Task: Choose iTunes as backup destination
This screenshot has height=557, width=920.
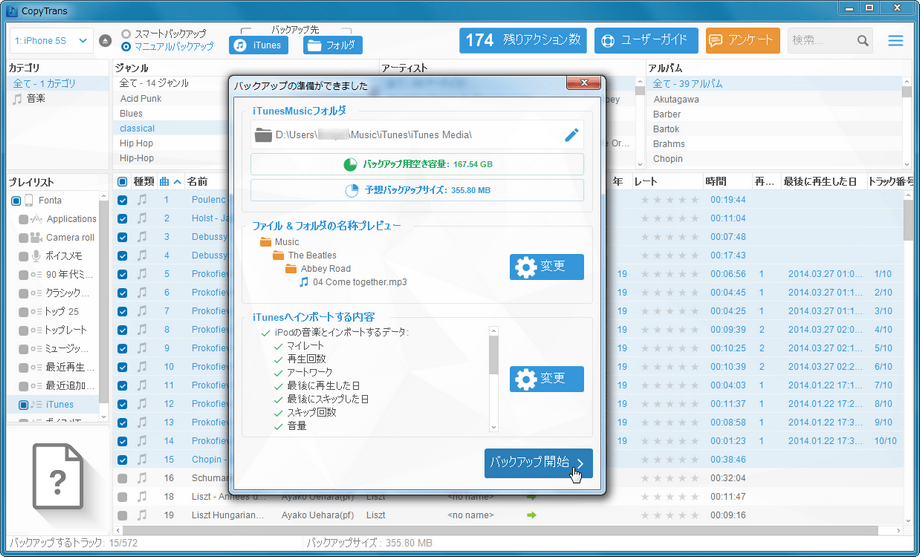Action: pos(258,45)
